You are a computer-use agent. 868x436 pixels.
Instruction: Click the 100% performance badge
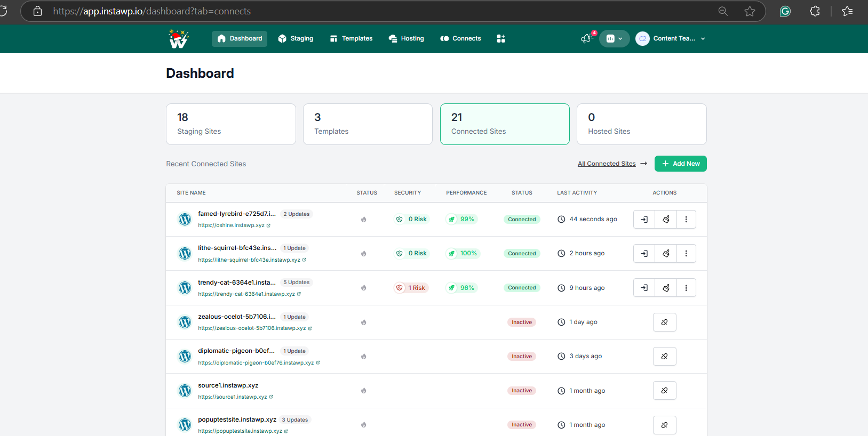[x=463, y=253]
